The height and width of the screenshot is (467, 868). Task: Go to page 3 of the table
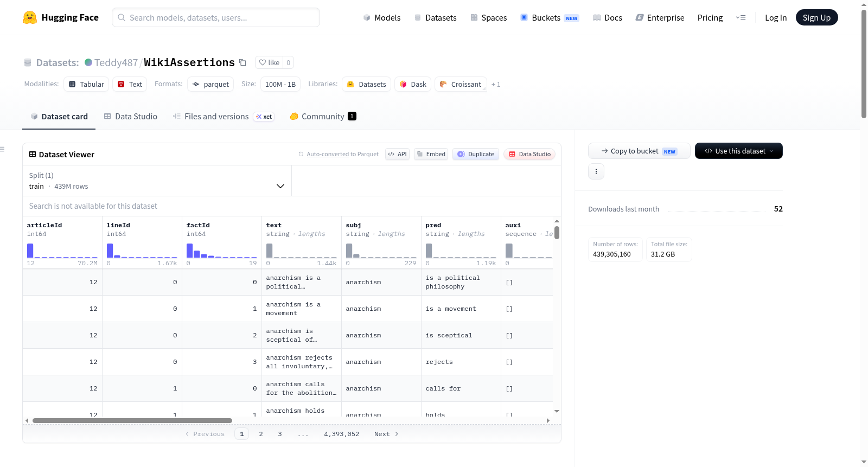(280, 434)
